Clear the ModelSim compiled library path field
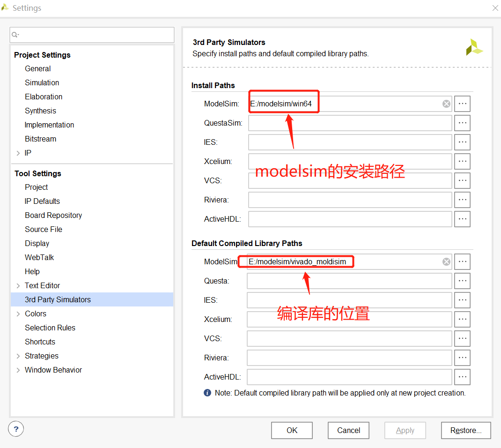 coord(446,261)
